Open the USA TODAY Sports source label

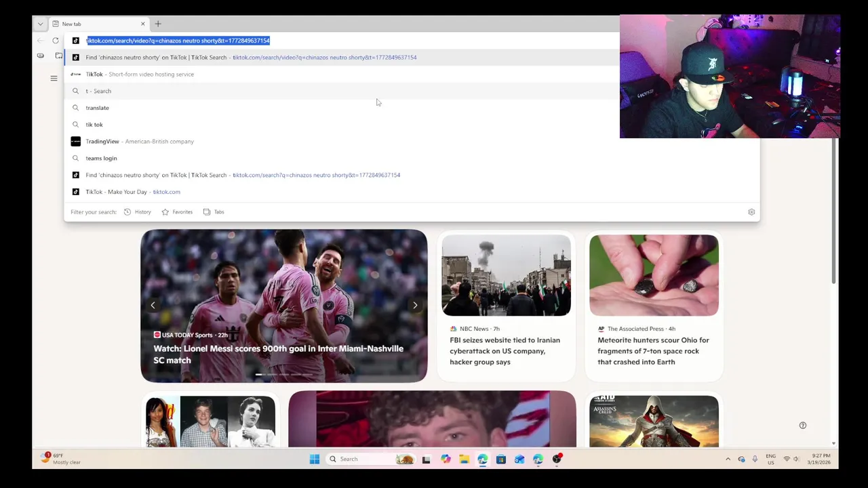(186, 335)
